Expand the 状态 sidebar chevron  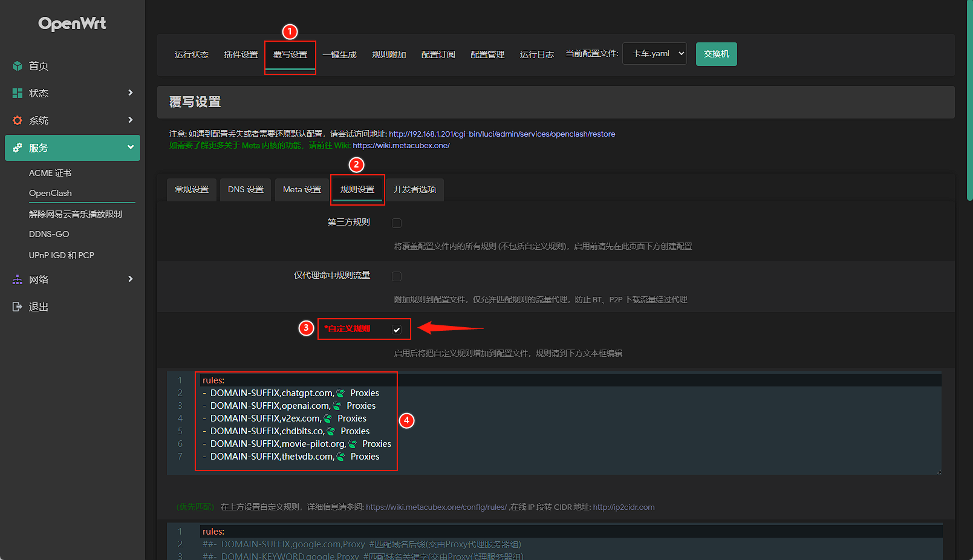[x=130, y=93]
